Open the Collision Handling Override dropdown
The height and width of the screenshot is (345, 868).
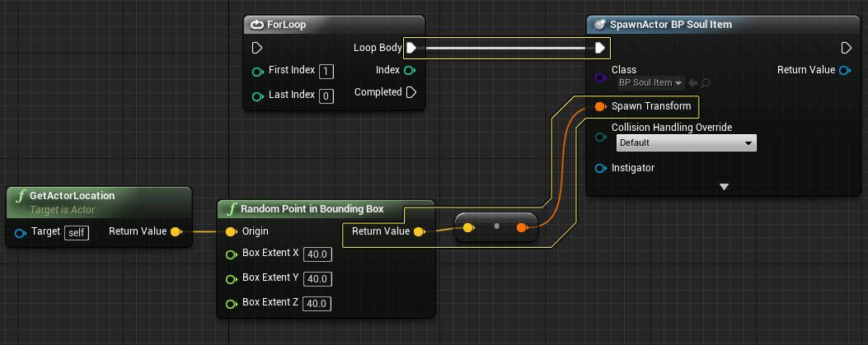coord(686,143)
